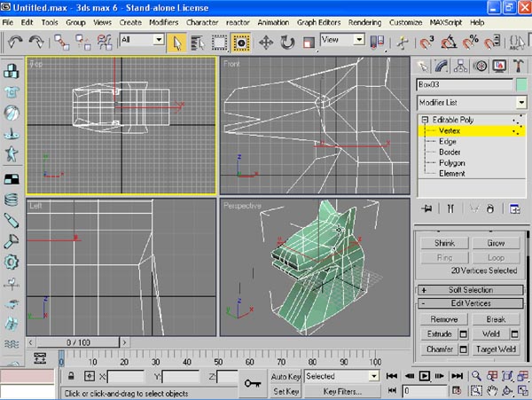The height and width of the screenshot is (400, 532).
Task: Open the Modifier List dropdown
Action: click(x=520, y=103)
